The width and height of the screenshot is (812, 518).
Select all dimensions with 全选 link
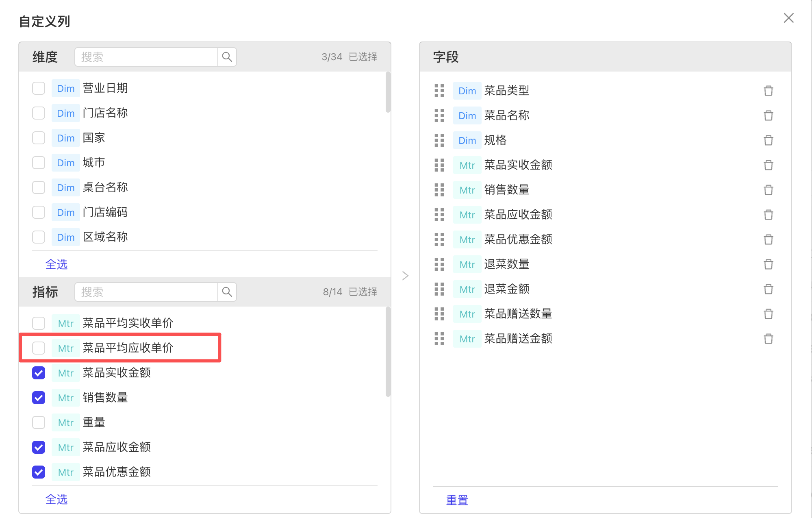pos(56,265)
